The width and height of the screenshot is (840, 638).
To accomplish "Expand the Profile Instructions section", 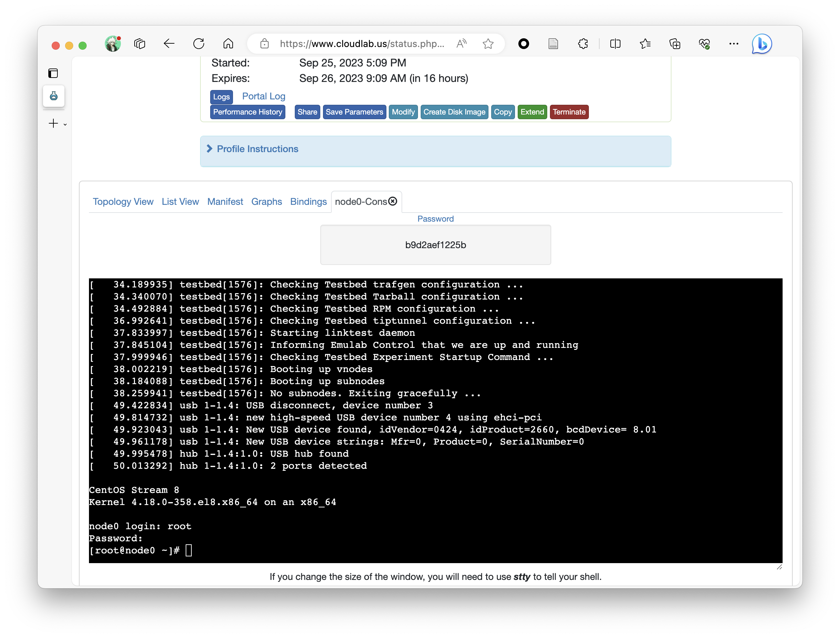I will point(209,149).
